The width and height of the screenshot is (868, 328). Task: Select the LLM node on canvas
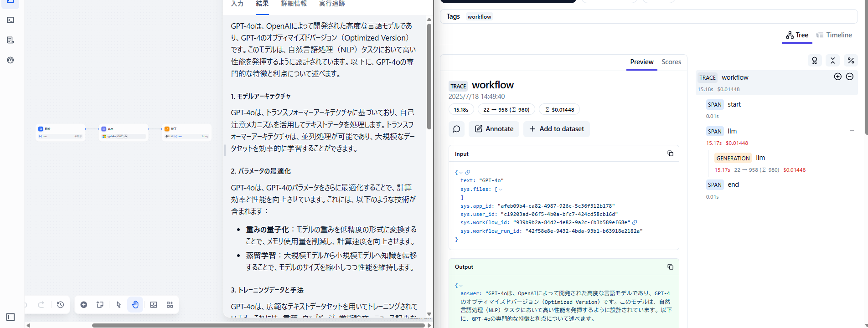123,132
